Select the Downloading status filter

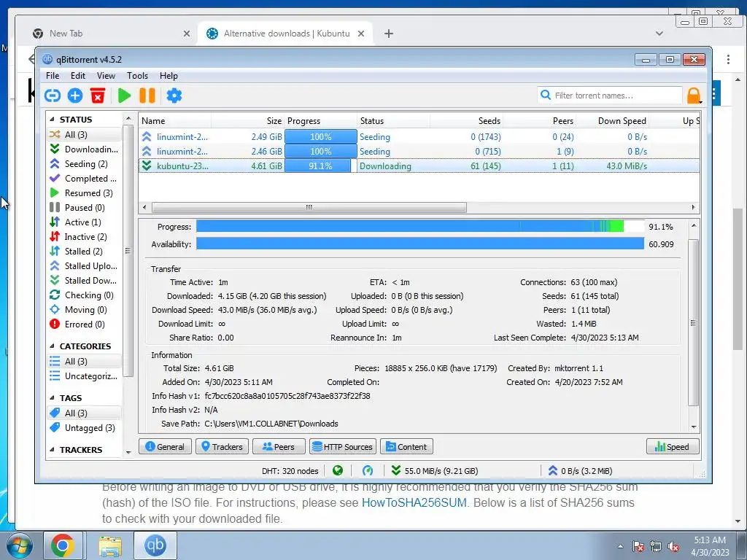(x=85, y=149)
